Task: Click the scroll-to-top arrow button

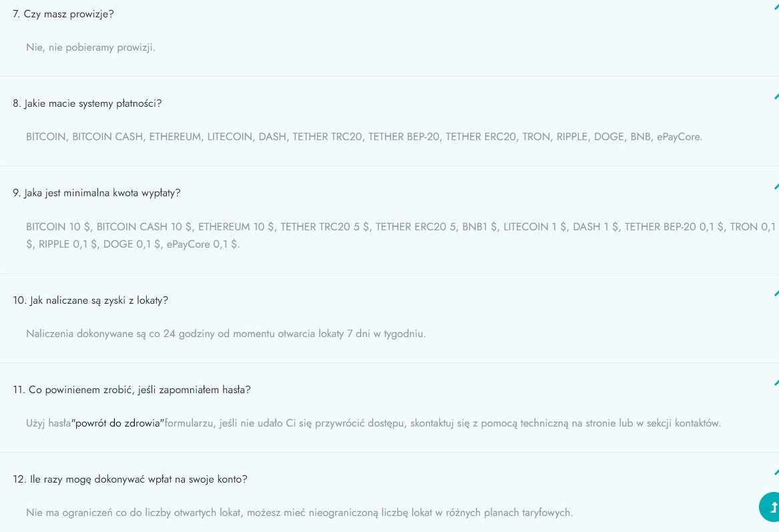Action: pyautogui.click(x=770, y=507)
